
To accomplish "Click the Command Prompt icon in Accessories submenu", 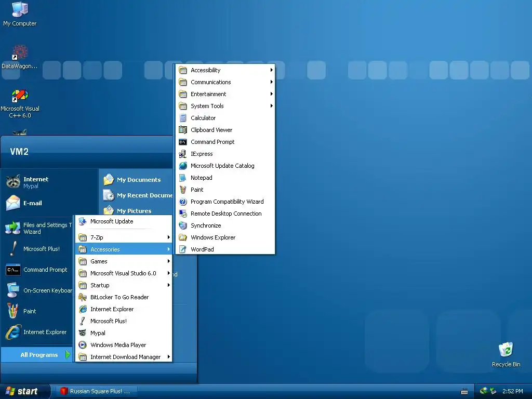I will click(x=183, y=142).
